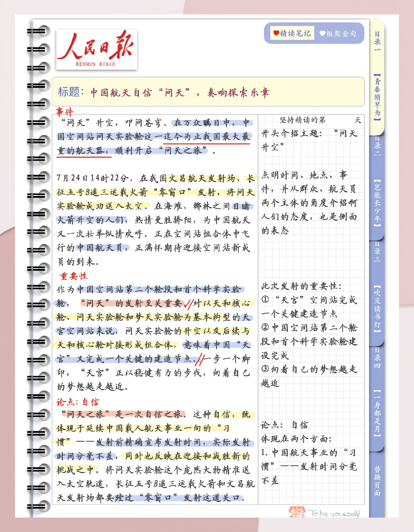Click the note heading 此次发射的重要性:
Viewport: 414px width, 532px height.
click(301, 286)
